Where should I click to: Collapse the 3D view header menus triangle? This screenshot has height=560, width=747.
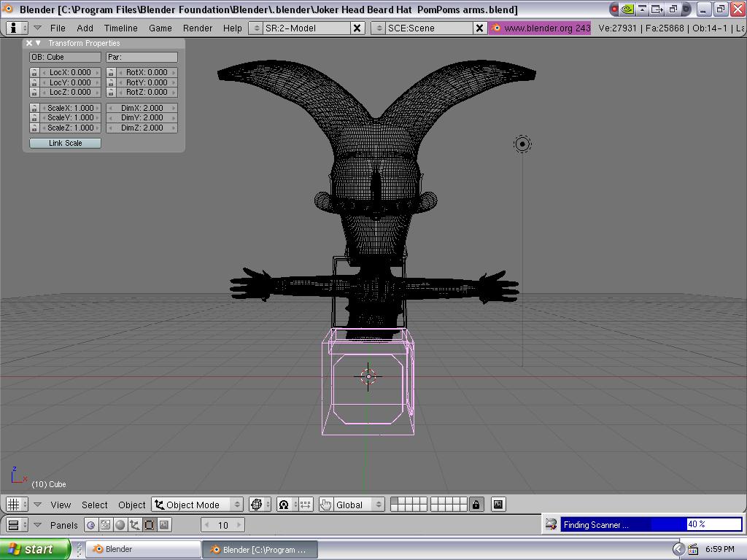(x=37, y=505)
